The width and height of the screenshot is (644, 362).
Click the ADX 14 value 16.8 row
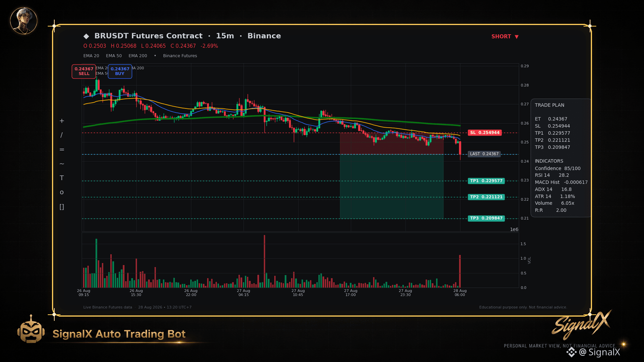[x=553, y=189]
